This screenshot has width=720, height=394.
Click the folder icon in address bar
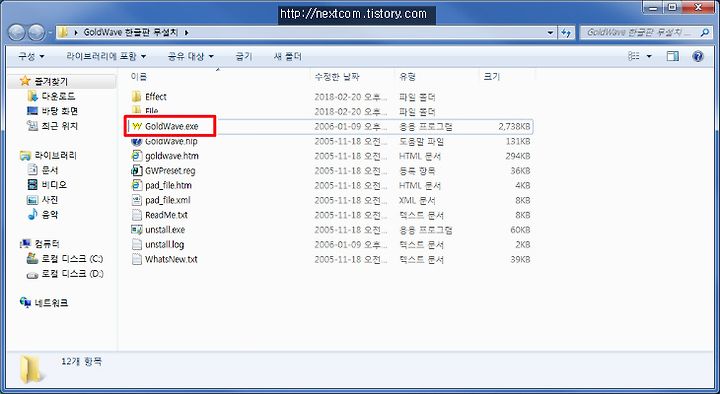pos(63,33)
